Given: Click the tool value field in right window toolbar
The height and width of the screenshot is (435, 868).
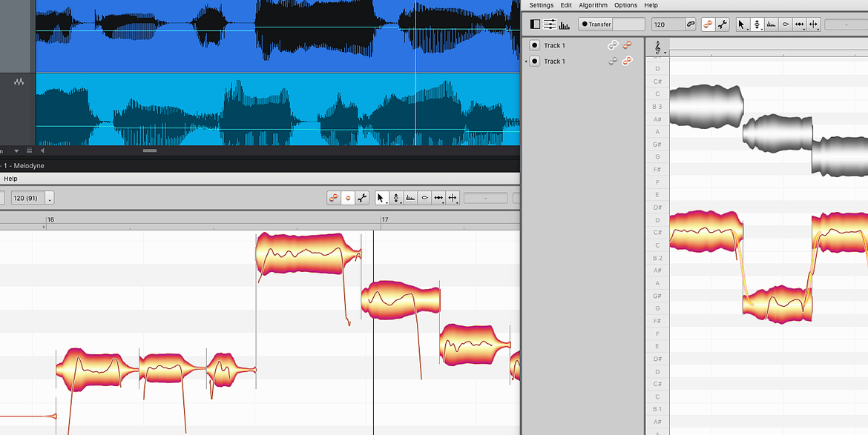Looking at the screenshot, I should pyautogui.click(x=846, y=24).
